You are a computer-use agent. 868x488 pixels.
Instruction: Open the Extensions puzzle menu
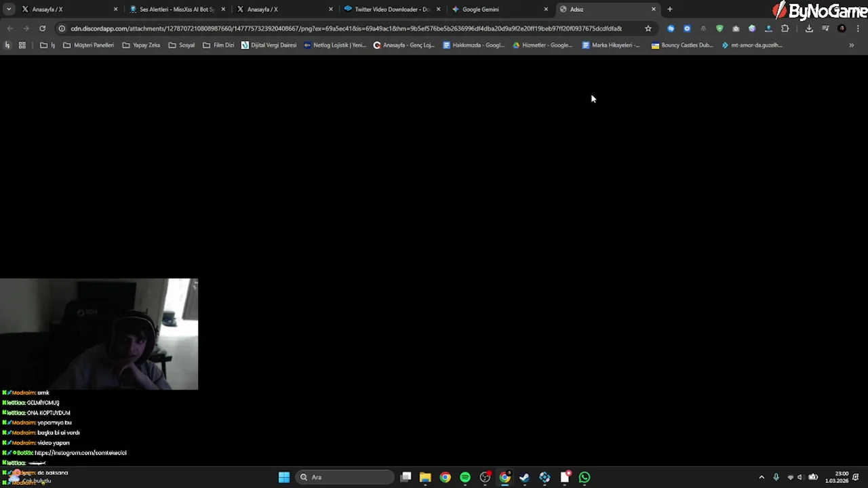point(785,28)
